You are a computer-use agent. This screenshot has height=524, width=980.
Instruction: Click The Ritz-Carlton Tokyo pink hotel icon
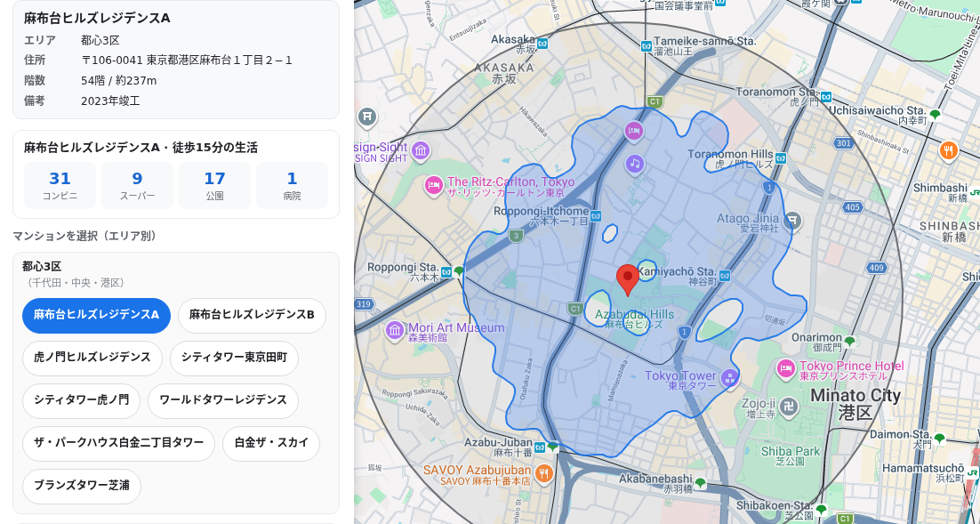point(433,185)
